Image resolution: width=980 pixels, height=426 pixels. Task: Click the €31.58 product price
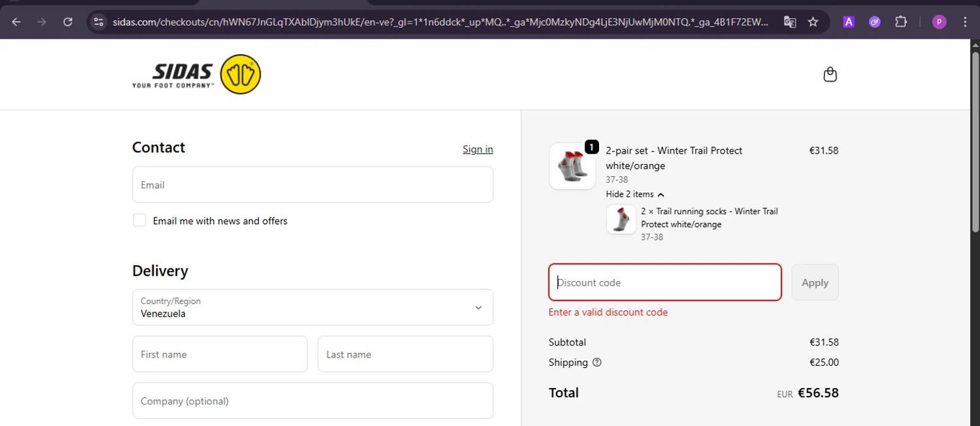(x=823, y=150)
